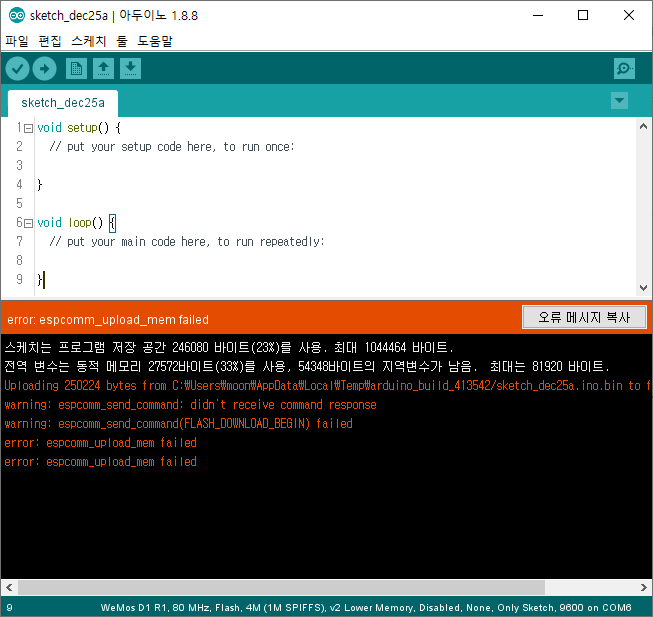
Task: Click the '전역 변수는 동적 메모리' console line
Action: 307,366
